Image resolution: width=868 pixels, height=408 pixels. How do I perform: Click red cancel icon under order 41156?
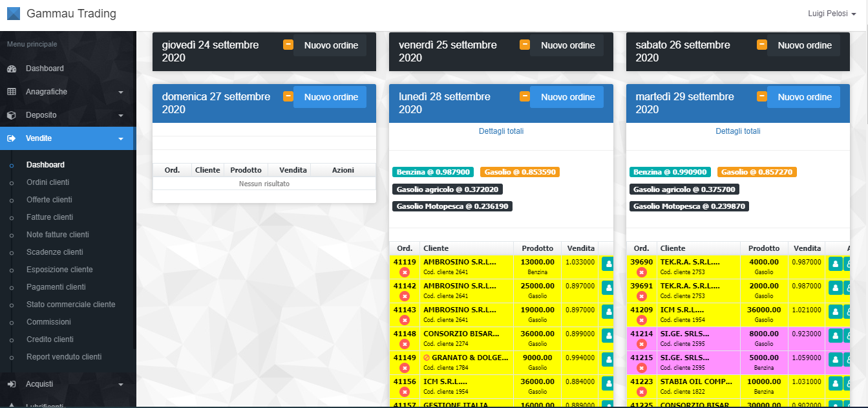(x=405, y=392)
